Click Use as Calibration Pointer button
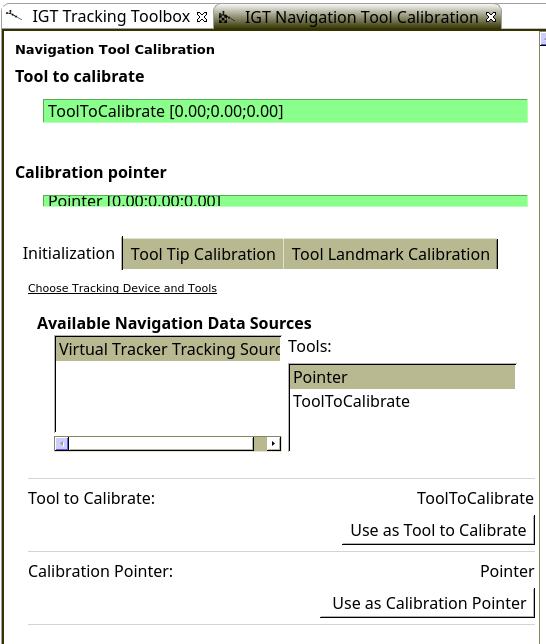 (x=427, y=603)
